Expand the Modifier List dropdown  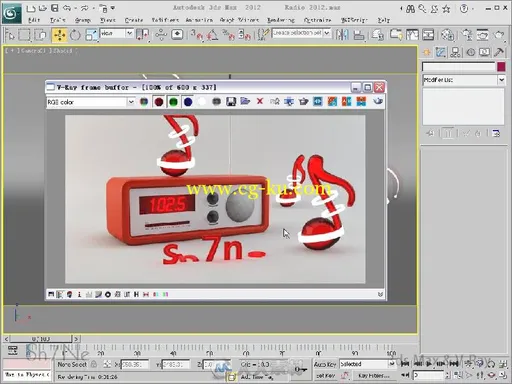(x=501, y=80)
